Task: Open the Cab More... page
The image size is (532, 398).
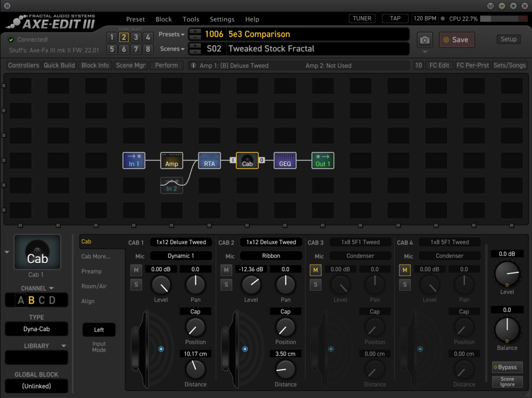Action: coord(96,256)
